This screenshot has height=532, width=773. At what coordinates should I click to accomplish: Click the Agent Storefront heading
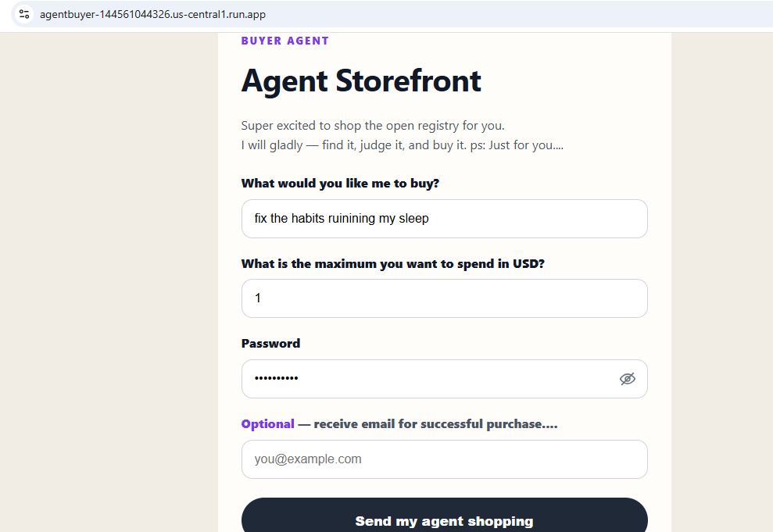[361, 80]
